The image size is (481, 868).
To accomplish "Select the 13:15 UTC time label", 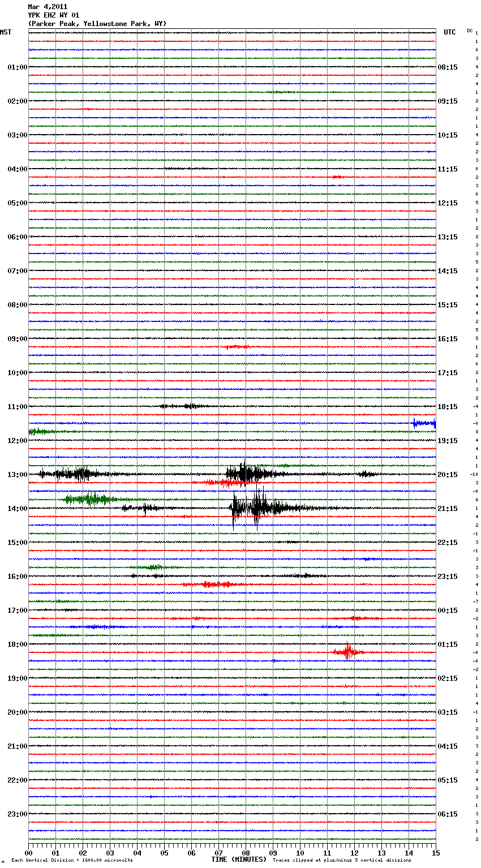I will pyautogui.click(x=448, y=237).
